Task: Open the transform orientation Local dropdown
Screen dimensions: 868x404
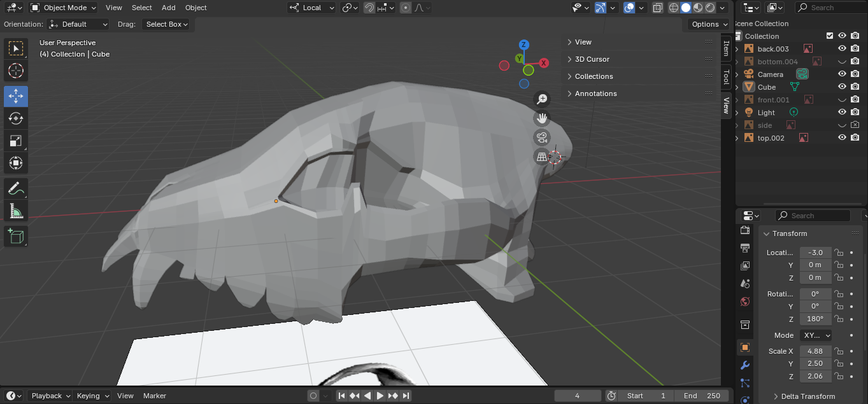Action: pos(311,7)
